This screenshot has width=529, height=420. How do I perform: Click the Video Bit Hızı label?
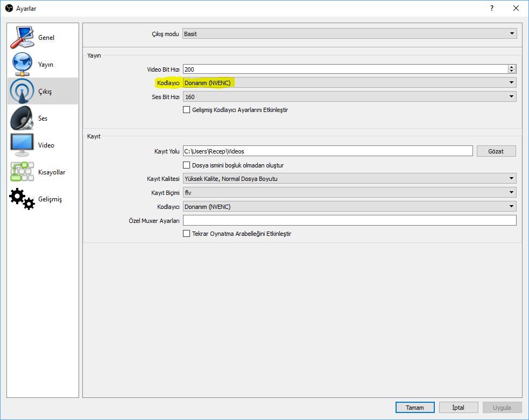point(163,69)
